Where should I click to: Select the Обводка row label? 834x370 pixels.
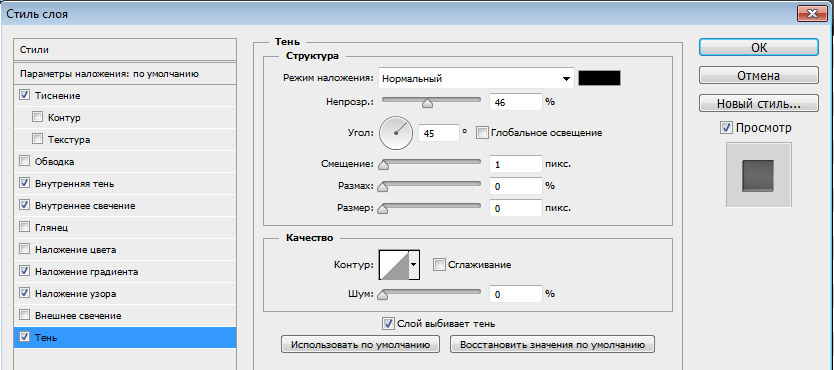click(54, 162)
